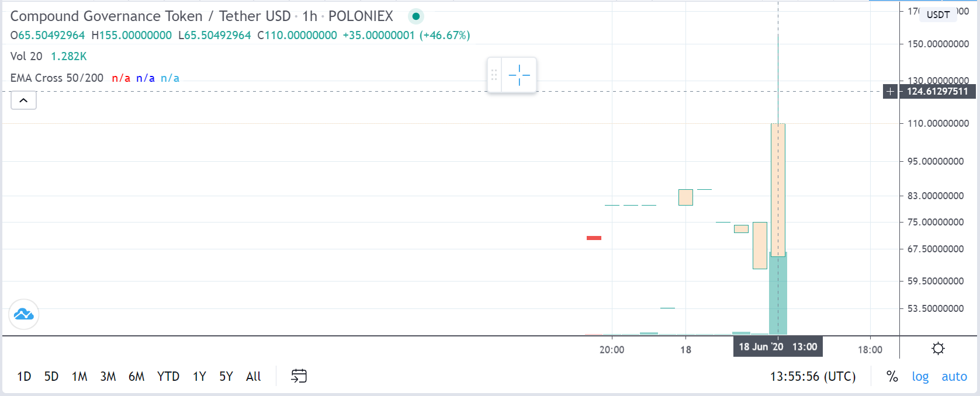Grab the floating toolbar drag handle
980x396 pixels.
pos(494,75)
